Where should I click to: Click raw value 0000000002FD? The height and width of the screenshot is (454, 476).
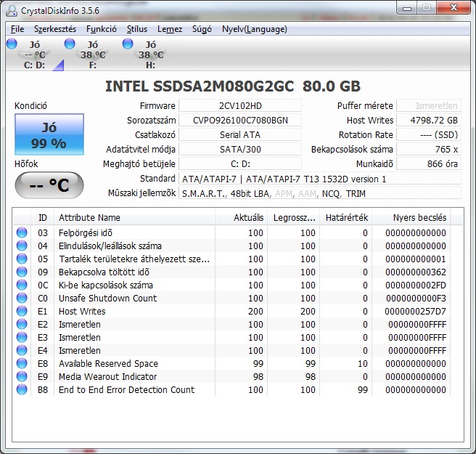point(416,285)
